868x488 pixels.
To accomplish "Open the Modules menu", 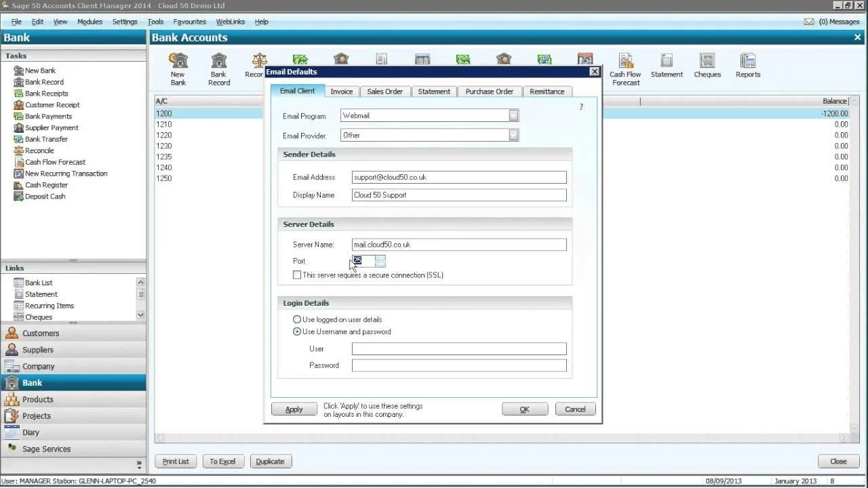I will 90,22.
